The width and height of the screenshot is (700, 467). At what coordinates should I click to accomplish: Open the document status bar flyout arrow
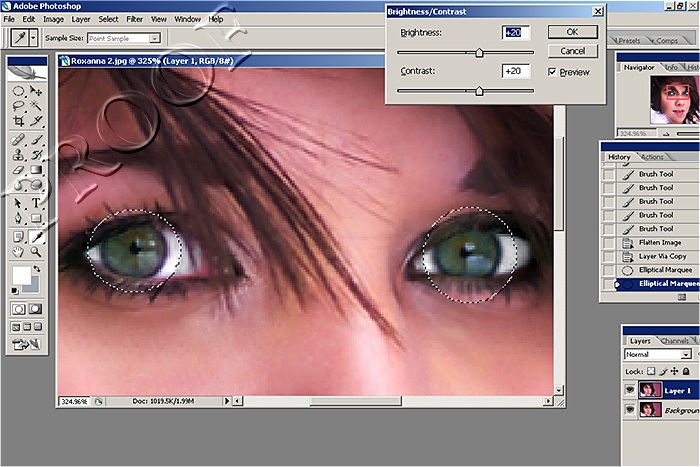(227, 401)
